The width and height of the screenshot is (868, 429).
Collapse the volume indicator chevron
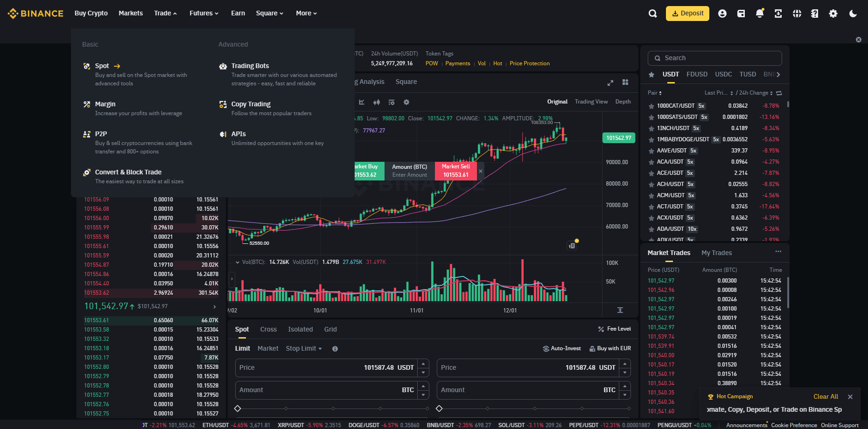pos(238,262)
